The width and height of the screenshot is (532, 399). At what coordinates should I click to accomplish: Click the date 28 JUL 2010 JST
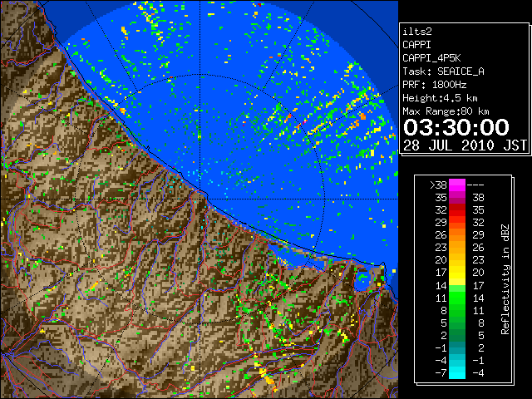pos(465,145)
